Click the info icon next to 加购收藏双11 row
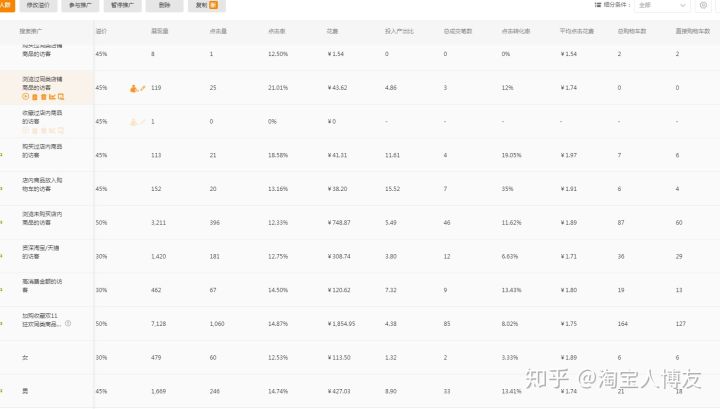This screenshot has height=409, width=720. tap(68, 323)
